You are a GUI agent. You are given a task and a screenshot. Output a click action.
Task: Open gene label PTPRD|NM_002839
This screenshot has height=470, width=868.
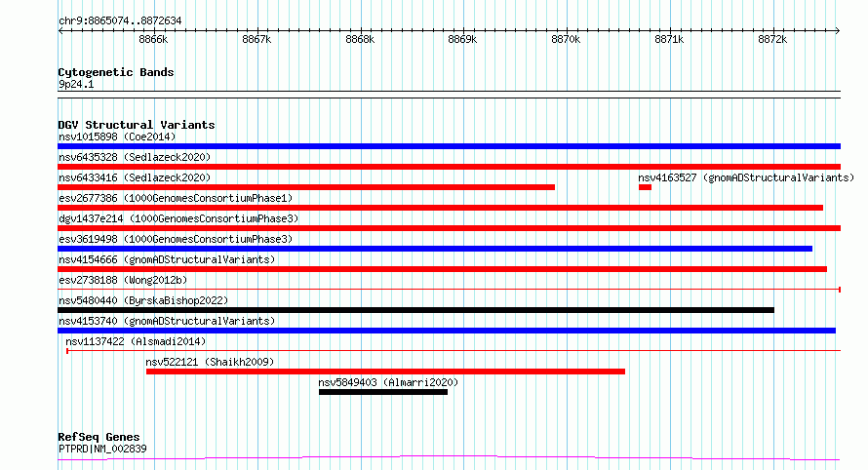[x=102, y=449]
